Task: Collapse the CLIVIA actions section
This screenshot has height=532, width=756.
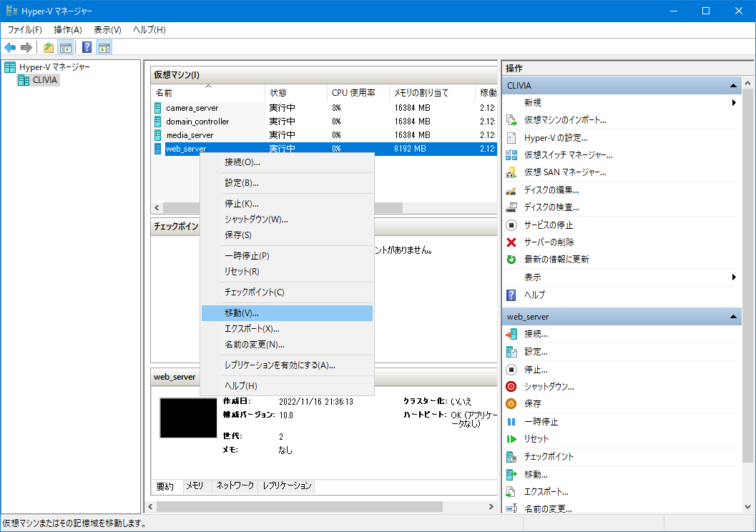Action: [733, 85]
